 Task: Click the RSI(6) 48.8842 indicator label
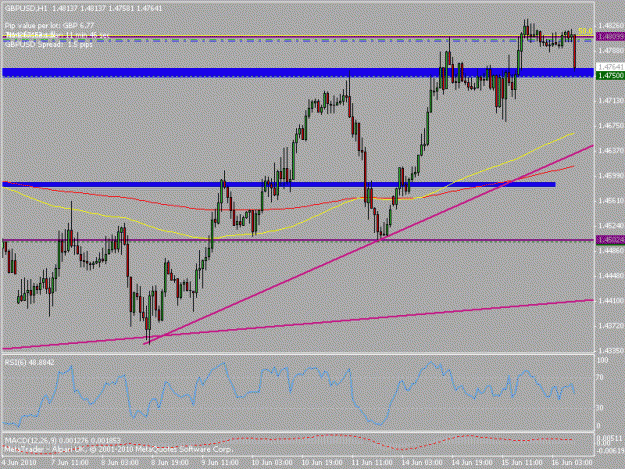click(x=29, y=362)
